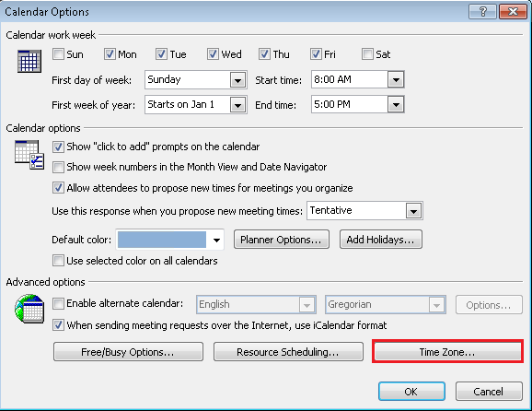Enable Show week numbers in Month View
This screenshot has height=411, width=532.
(x=58, y=167)
